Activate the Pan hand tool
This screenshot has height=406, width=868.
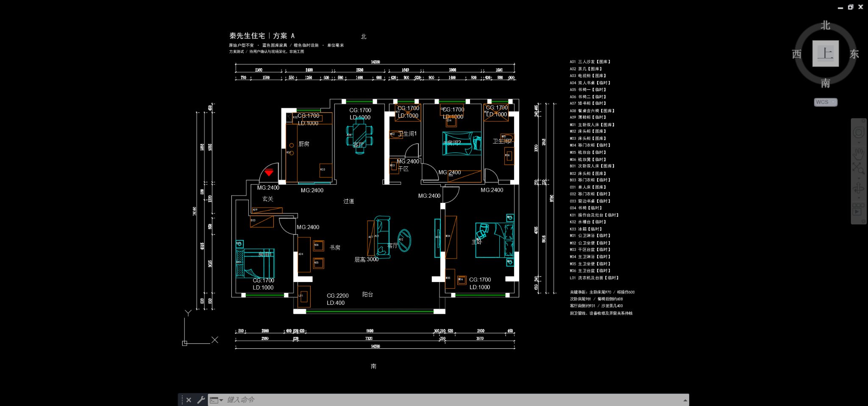(x=859, y=153)
